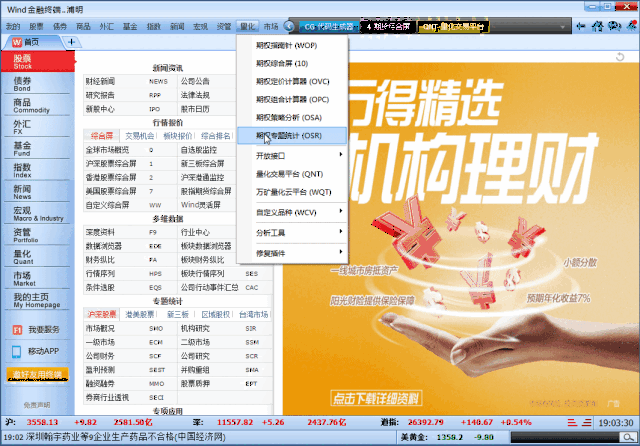Viewport: 640px width, 446px height.
Task: Switch to QNT 量化交易平台 tab
Action: pyautogui.click(x=453, y=27)
